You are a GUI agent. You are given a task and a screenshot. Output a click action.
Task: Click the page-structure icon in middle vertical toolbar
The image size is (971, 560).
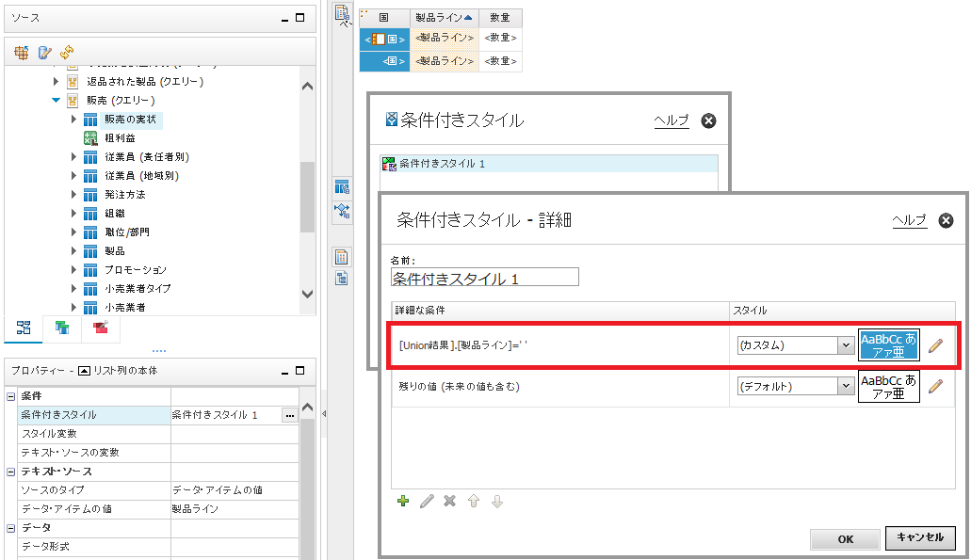click(x=342, y=278)
